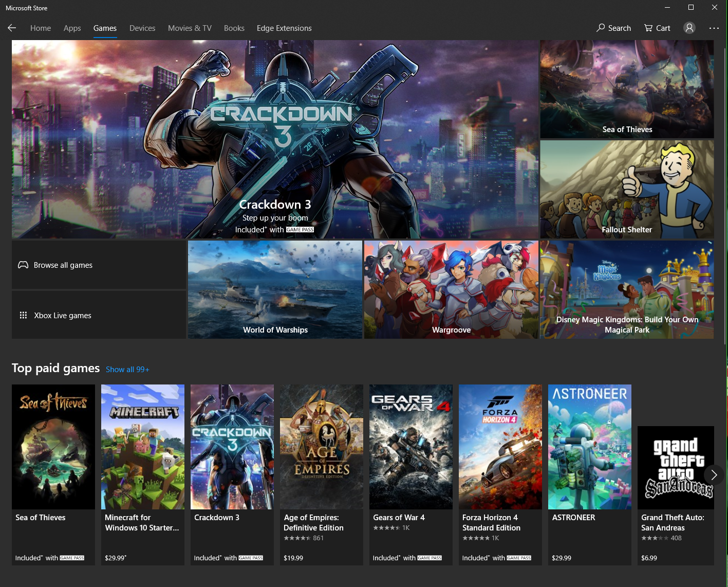Click the user account profile icon
The image size is (728, 587).
point(689,28)
